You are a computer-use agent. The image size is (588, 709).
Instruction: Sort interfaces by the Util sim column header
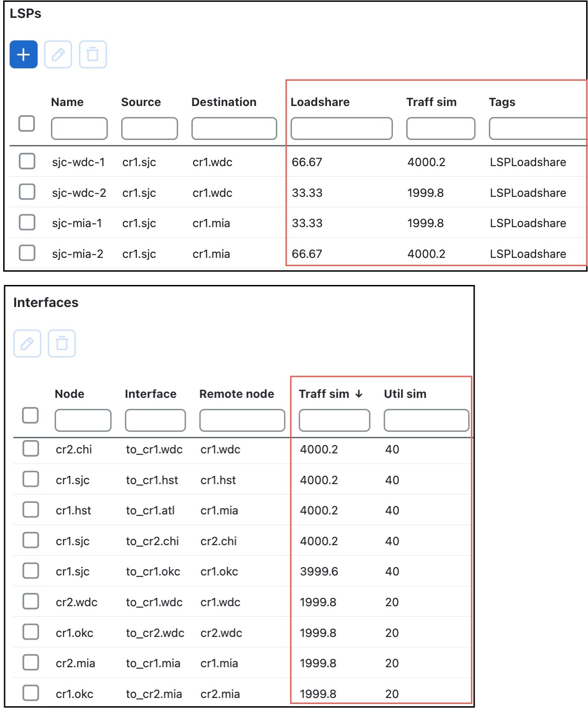[x=404, y=393]
